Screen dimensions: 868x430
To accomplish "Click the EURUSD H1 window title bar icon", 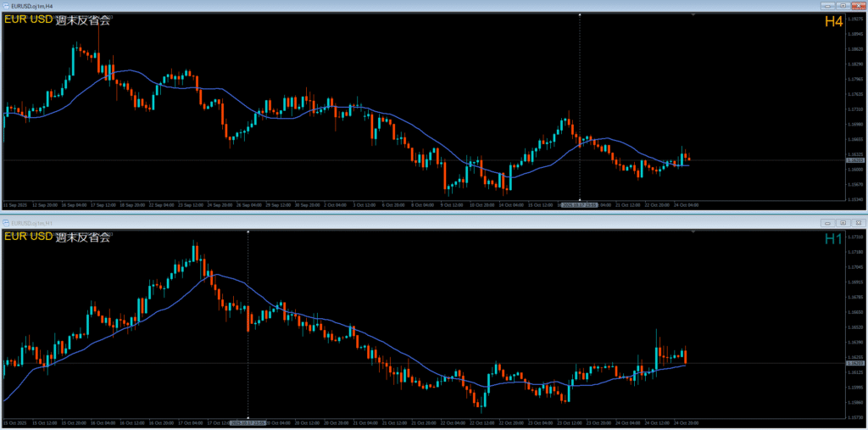I will pos(6,222).
